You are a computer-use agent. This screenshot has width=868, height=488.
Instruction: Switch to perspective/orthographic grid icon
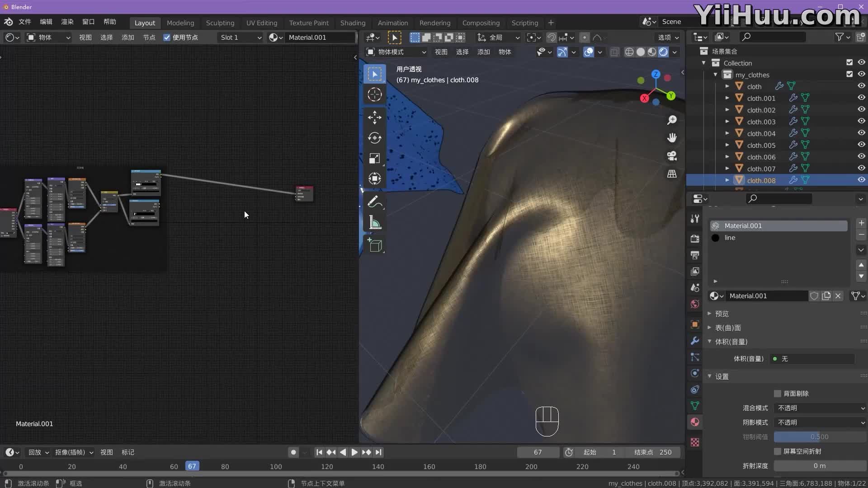(672, 174)
